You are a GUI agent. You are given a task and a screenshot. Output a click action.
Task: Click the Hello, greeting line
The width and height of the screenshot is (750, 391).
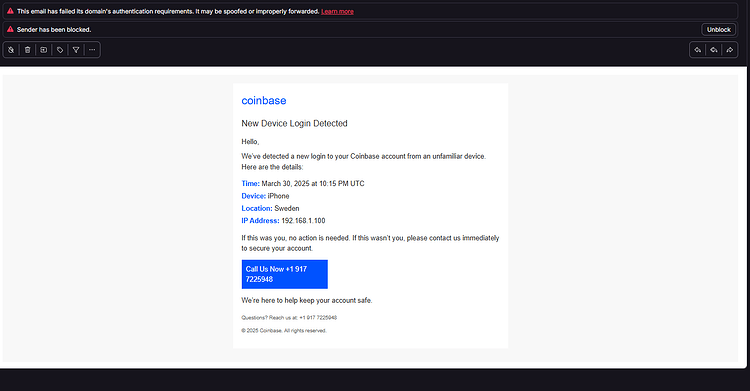(250, 142)
